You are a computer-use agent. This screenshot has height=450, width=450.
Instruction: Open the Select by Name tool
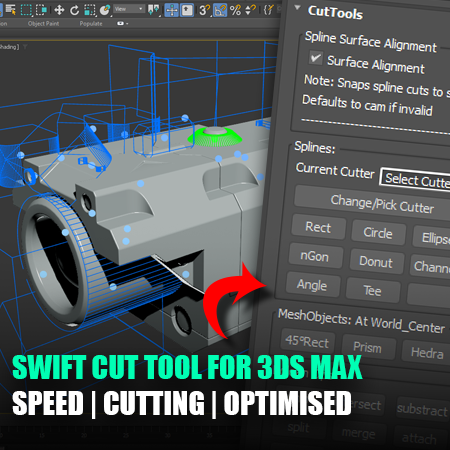tap(11, 10)
